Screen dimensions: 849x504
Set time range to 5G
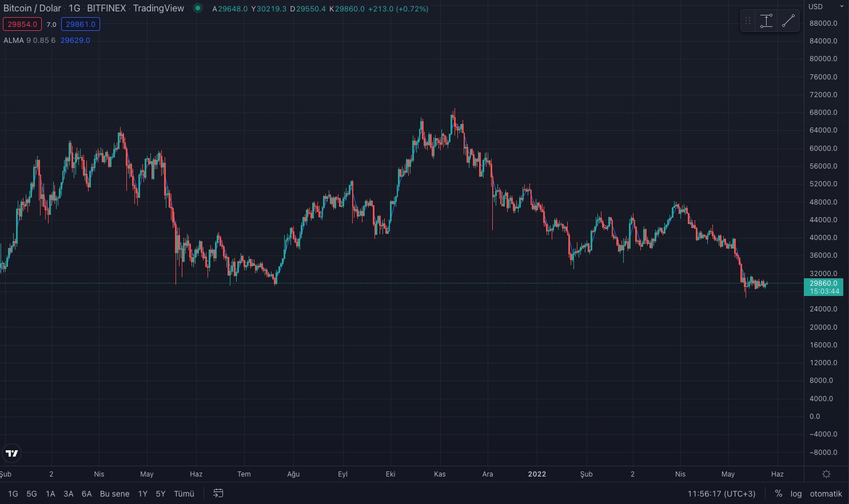tap(32, 494)
